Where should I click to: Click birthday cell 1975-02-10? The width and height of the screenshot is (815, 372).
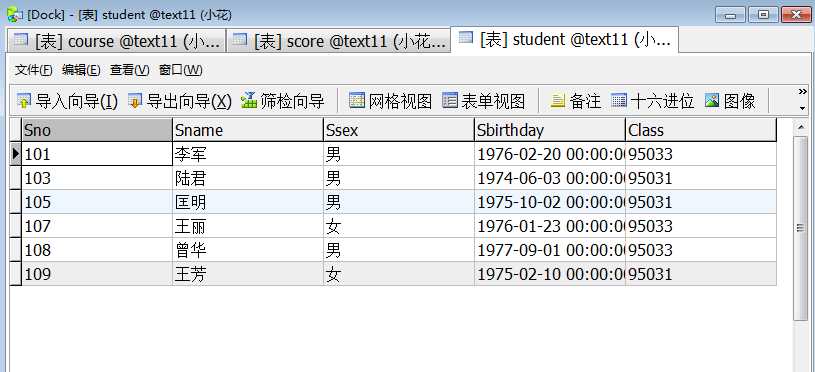550,274
